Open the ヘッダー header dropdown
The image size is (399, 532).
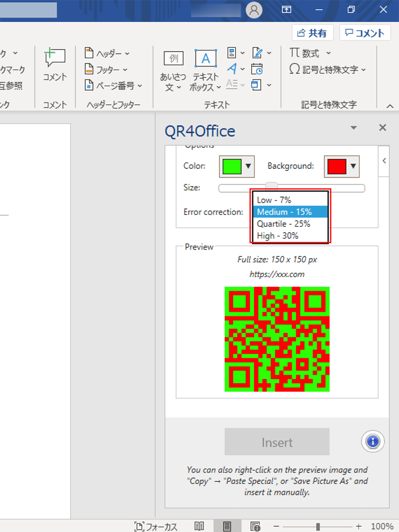pyautogui.click(x=107, y=53)
